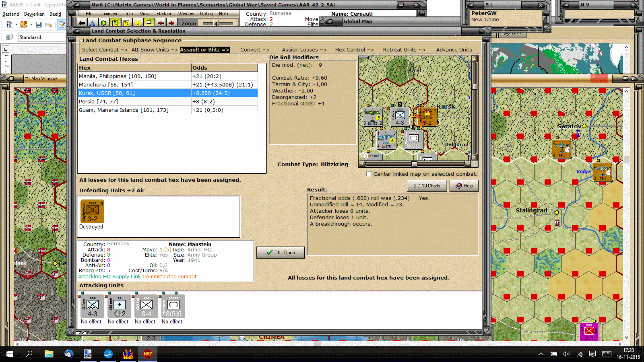Open the Interface menu
This screenshot has width=644, height=362.
[x=164, y=14]
